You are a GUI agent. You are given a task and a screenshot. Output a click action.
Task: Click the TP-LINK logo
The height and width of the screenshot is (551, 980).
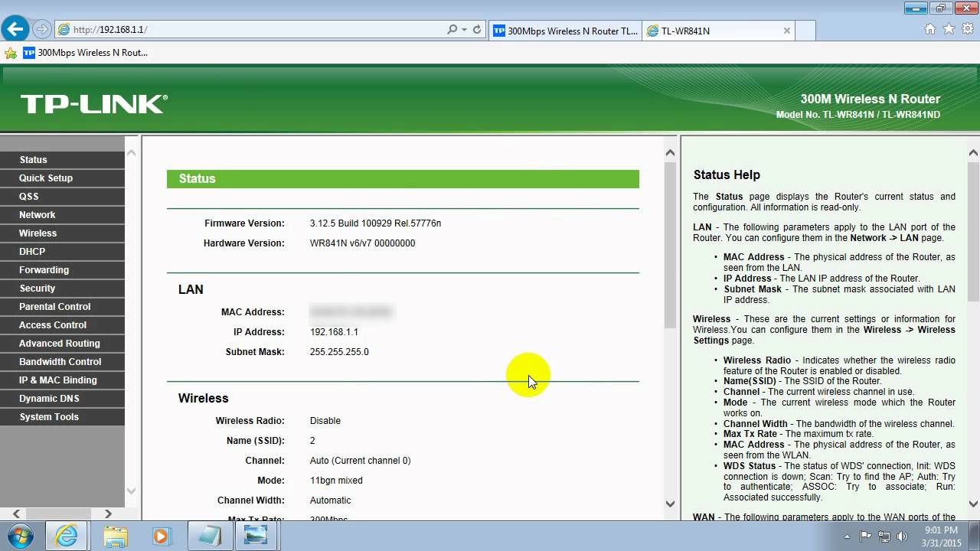93,104
